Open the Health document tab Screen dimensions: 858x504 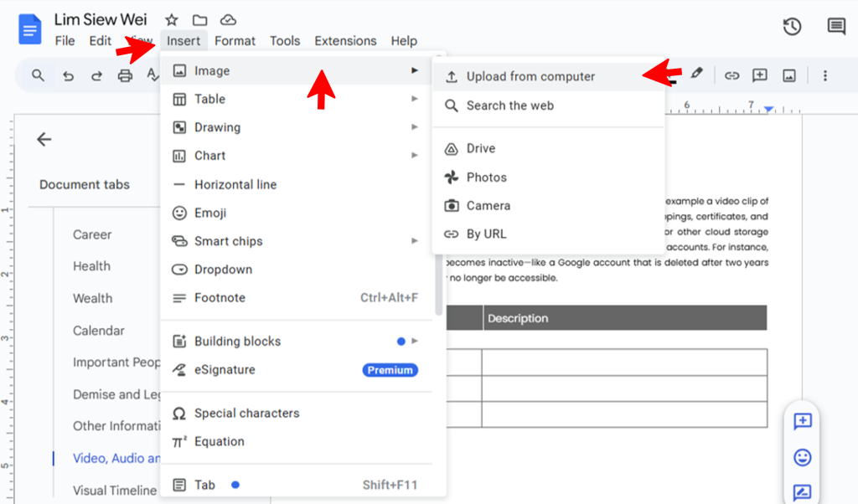91,266
